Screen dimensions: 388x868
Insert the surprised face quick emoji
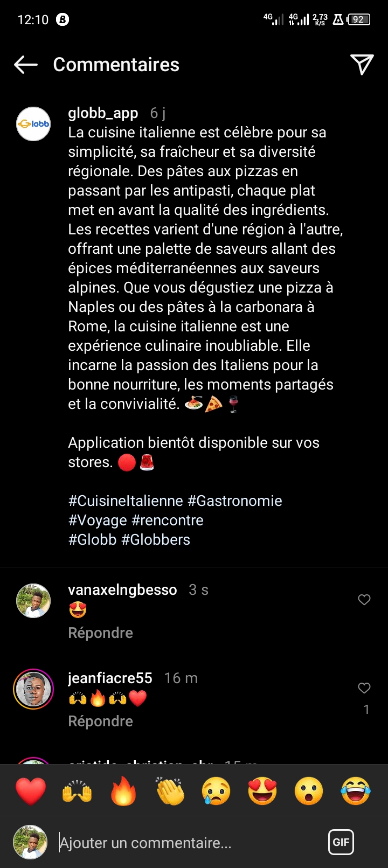click(309, 790)
